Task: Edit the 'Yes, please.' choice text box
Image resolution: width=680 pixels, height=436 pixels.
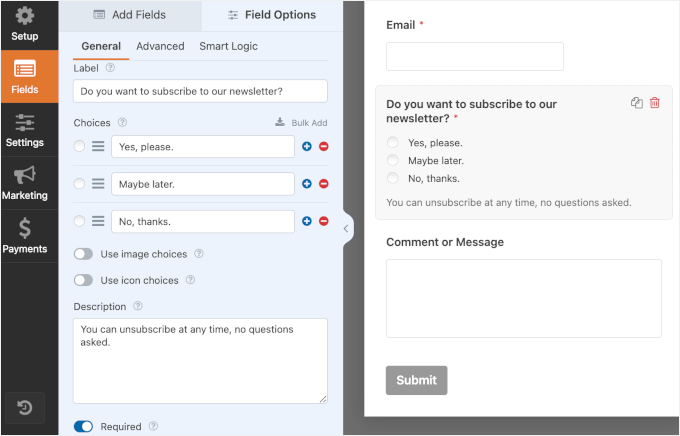Action: tap(203, 147)
